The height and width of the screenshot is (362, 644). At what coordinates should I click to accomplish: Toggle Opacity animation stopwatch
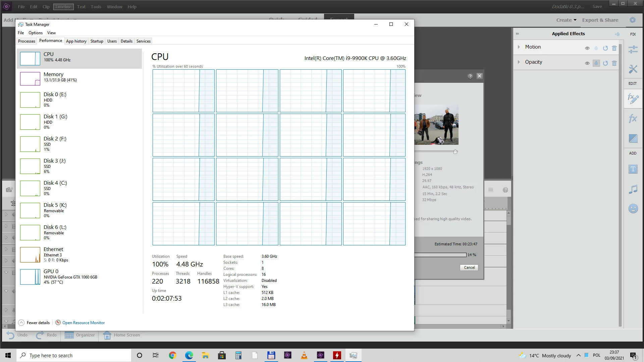pyautogui.click(x=596, y=63)
